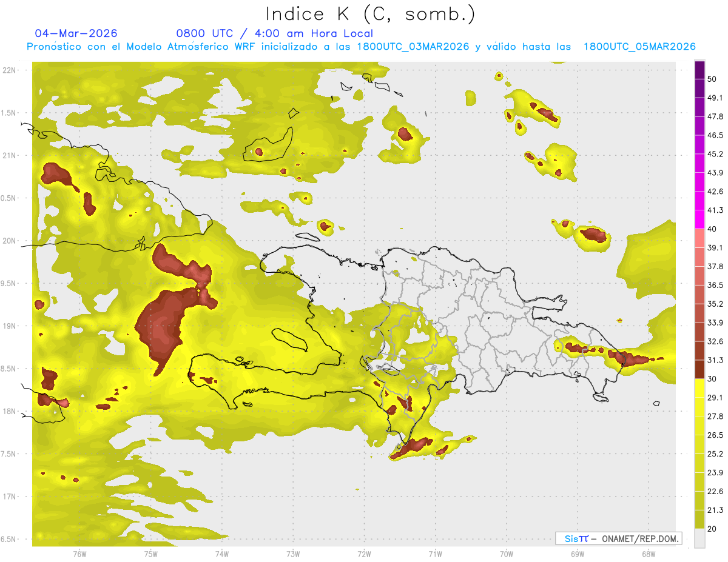The height and width of the screenshot is (562, 728).
Task: Click the colorbar value '20'
Action: [x=712, y=529]
